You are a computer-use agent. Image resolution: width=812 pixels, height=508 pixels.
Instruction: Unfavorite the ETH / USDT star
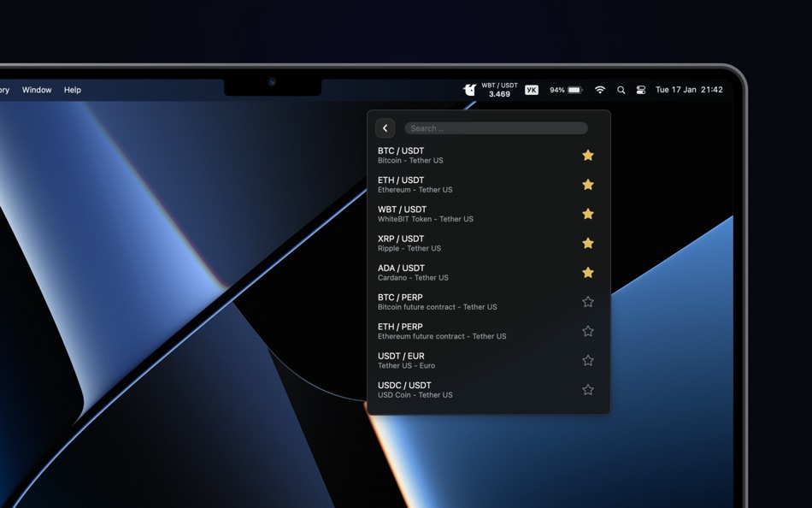tap(588, 185)
